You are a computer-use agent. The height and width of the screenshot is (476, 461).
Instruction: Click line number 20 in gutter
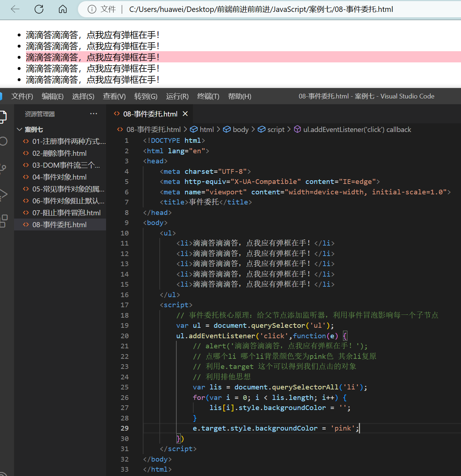pos(124,336)
